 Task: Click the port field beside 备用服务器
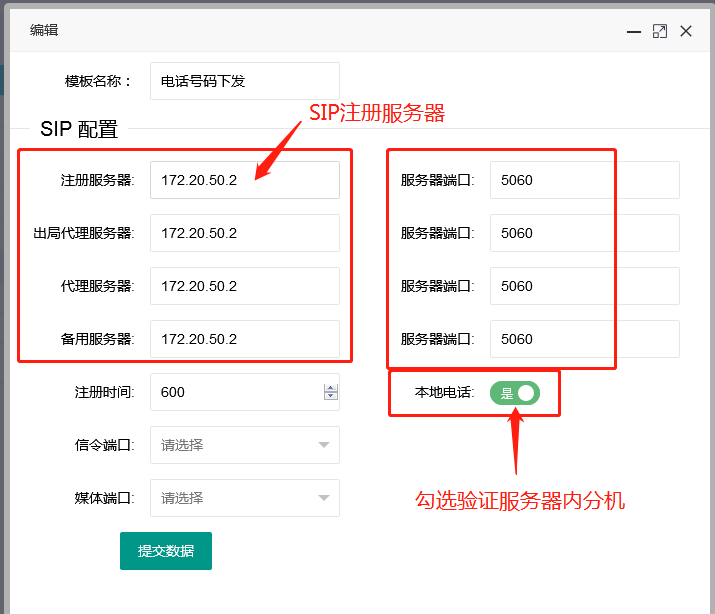[584, 339]
